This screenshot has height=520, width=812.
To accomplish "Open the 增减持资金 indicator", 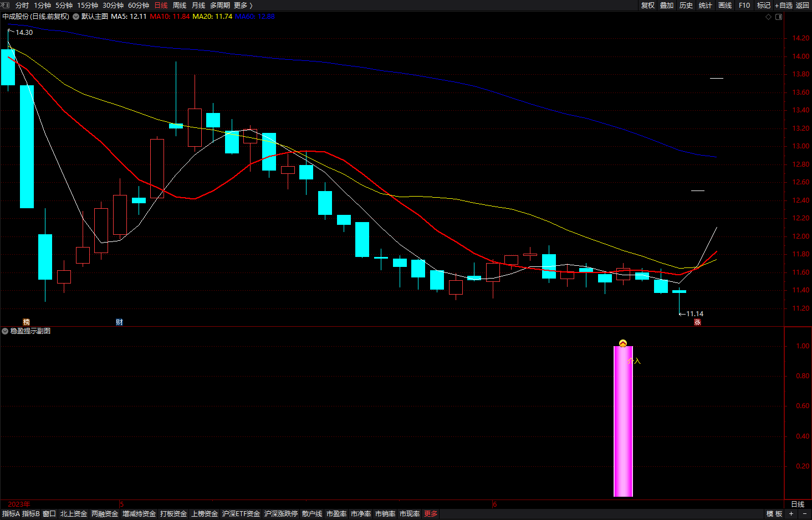I will click(139, 514).
